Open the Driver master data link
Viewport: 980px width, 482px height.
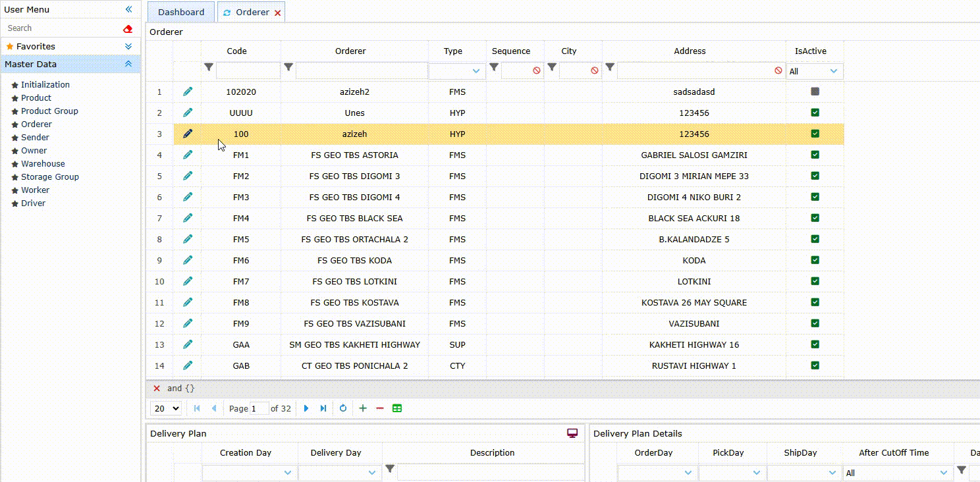tap(34, 203)
